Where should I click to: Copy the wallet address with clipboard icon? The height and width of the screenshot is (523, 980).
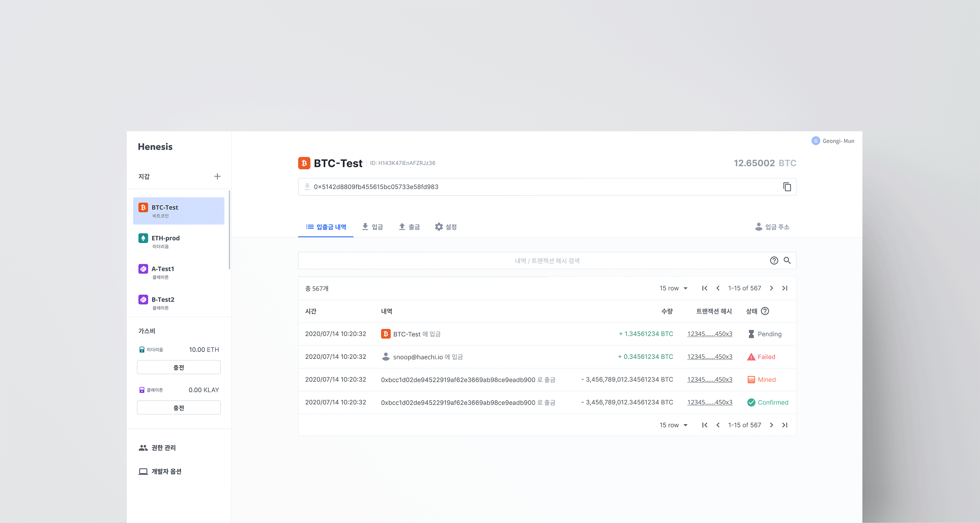coord(787,187)
